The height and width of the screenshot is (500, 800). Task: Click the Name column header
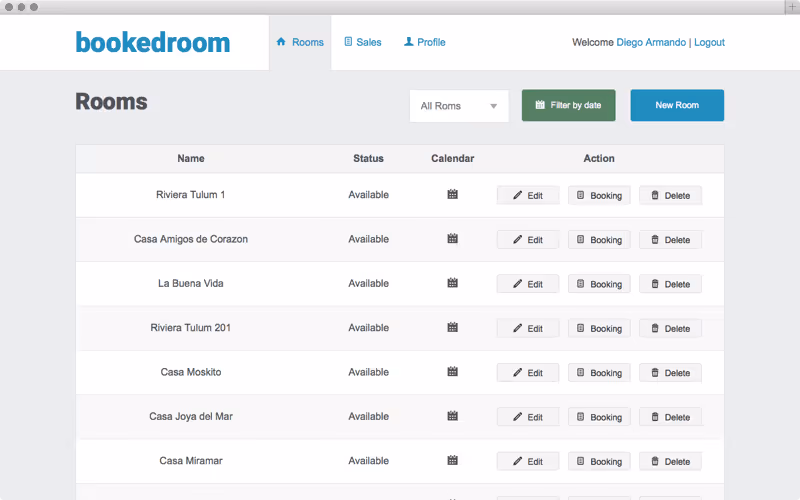191,158
